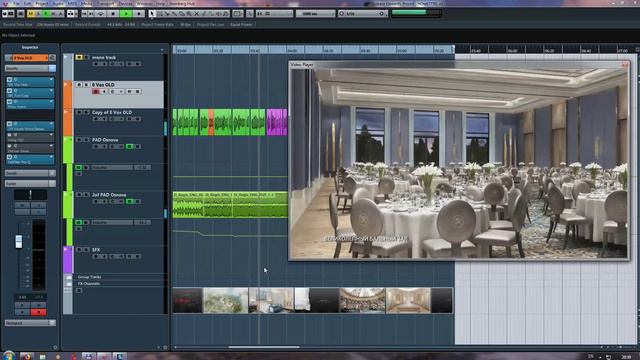Select the memo track name
The height and width of the screenshot is (360, 640).
click(x=104, y=58)
